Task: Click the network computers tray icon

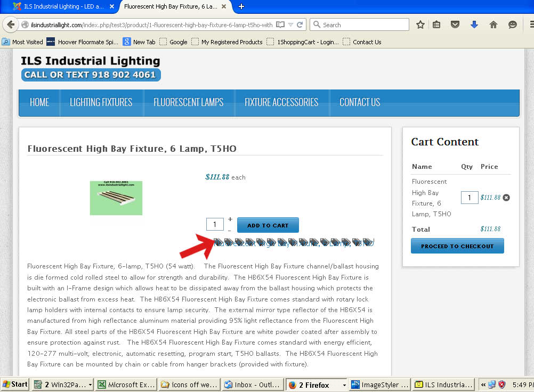Action: click(x=492, y=385)
